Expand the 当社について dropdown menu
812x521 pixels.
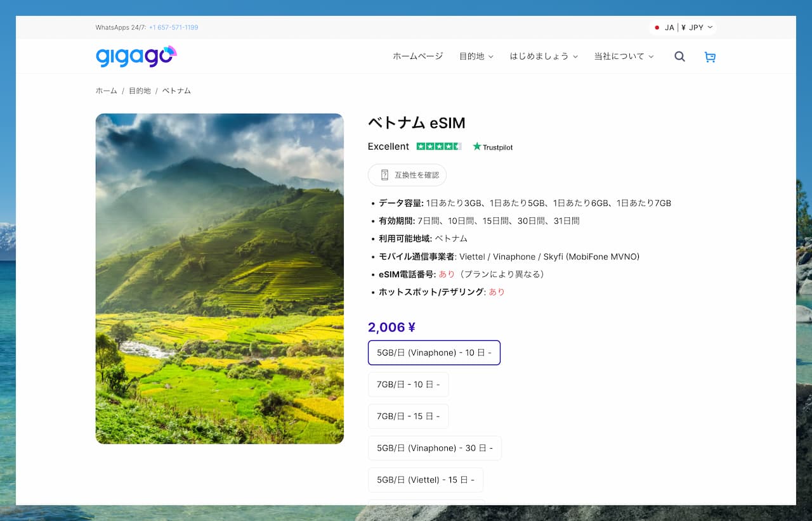pos(623,56)
